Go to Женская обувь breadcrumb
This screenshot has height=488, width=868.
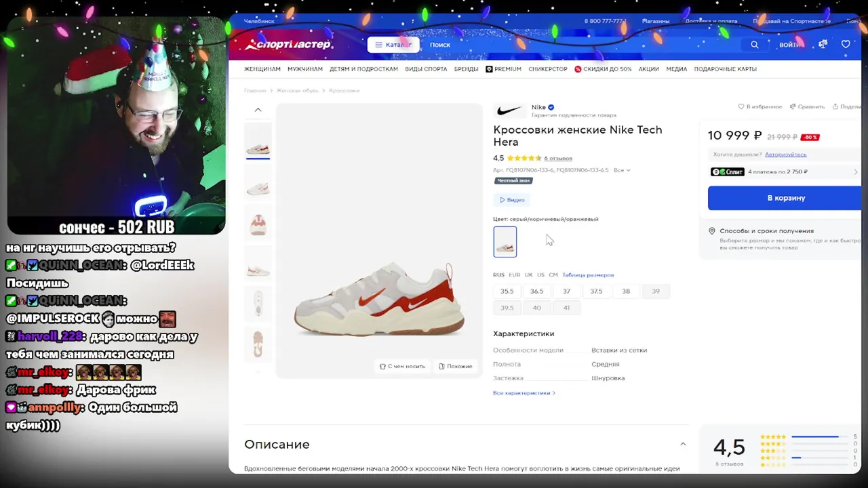pyautogui.click(x=297, y=90)
